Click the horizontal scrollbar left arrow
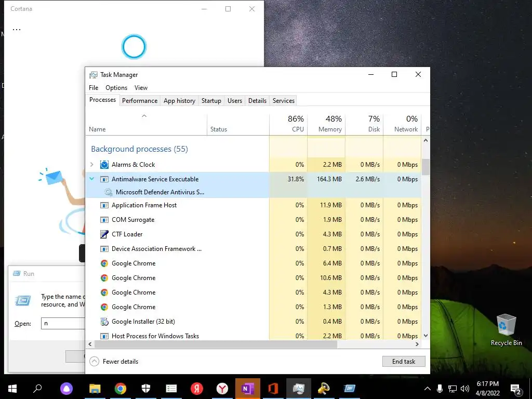 coord(90,344)
